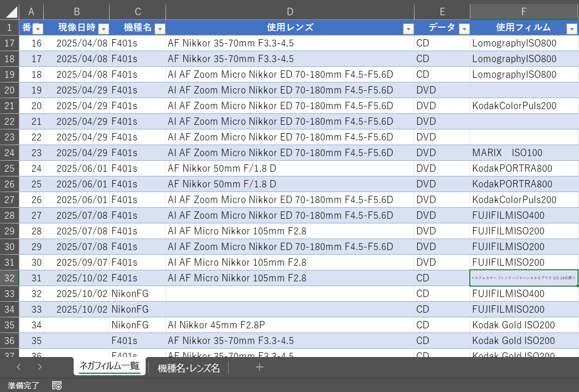Switch to the 機種名･レンズ名 sheet tab
579x392 pixels.
[x=188, y=367]
